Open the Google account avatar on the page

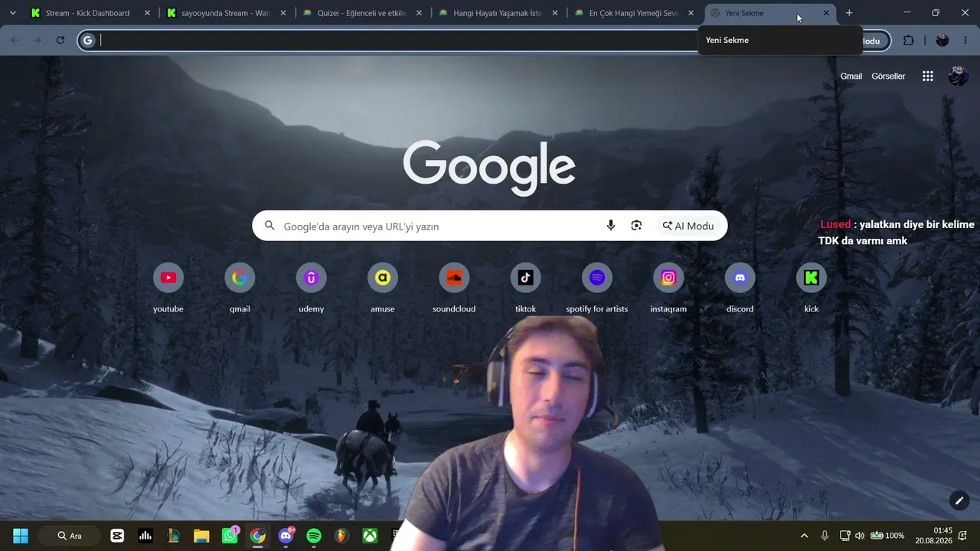(x=958, y=76)
